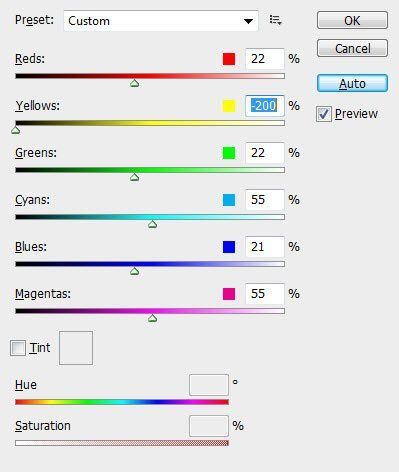Open the Preset dropdown arrow

[x=248, y=21]
